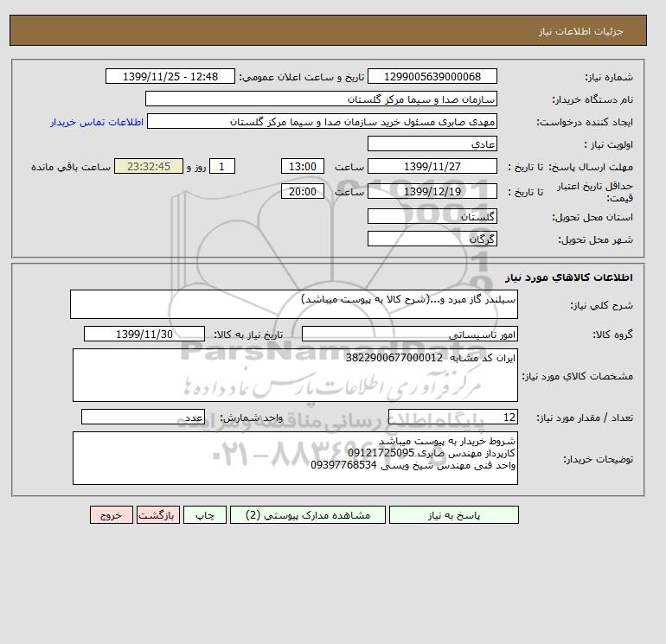Click the item specification box with Iran code

(295, 375)
